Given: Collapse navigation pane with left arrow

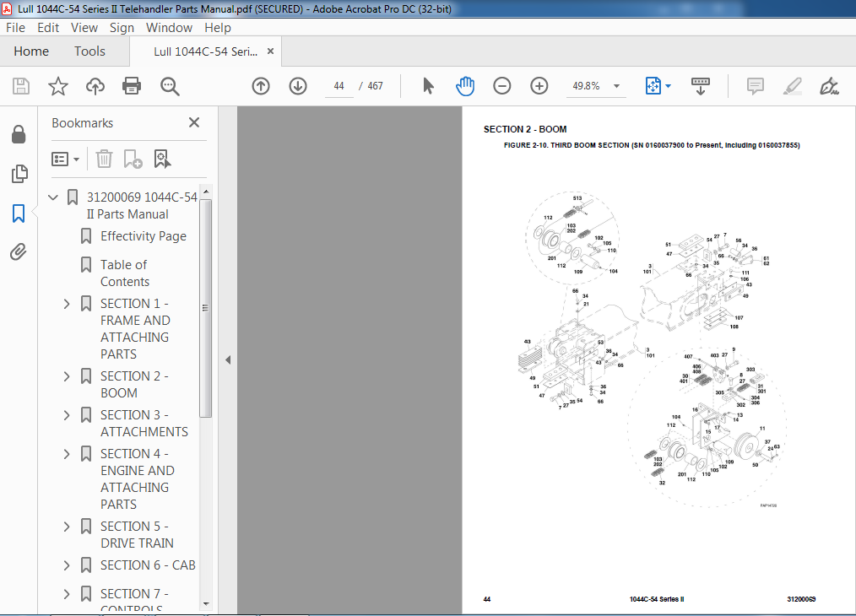Looking at the screenshot, I should click(x=228, y=360).
